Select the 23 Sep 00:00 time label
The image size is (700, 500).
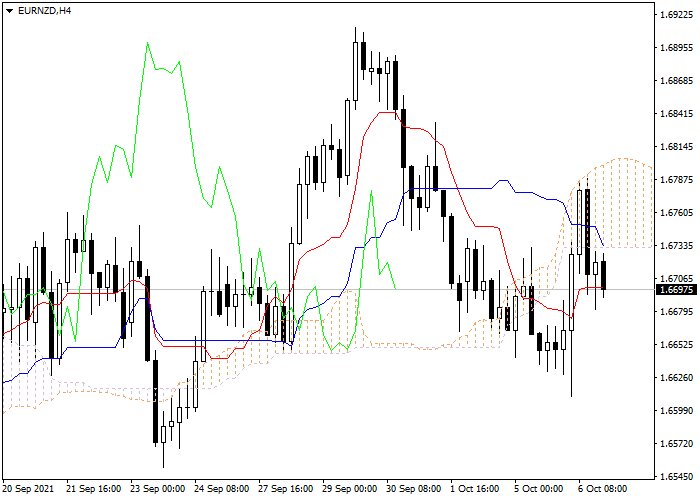pyautogui.click(x=158, y=489)
